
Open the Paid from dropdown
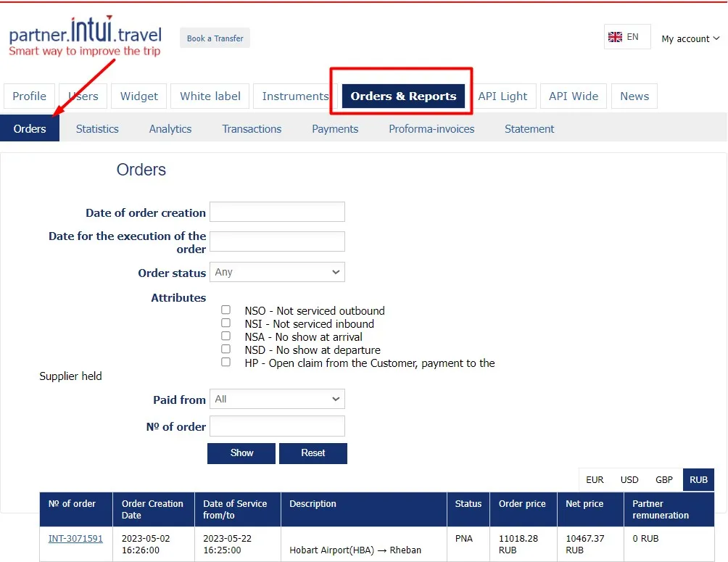277,399
